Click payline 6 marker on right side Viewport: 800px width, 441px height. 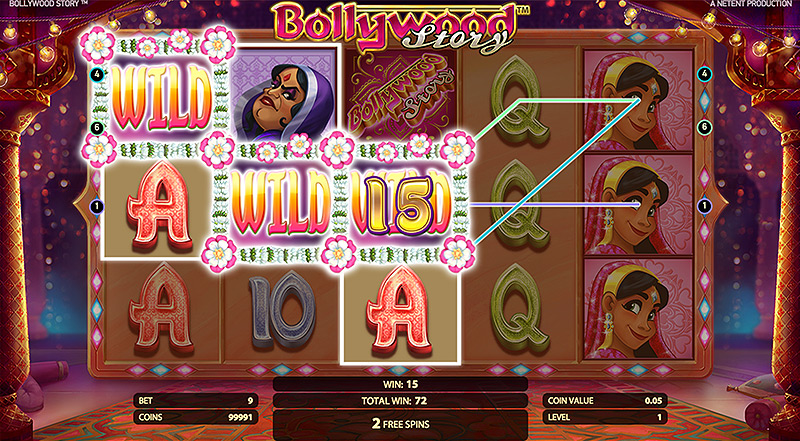(704, 128)
